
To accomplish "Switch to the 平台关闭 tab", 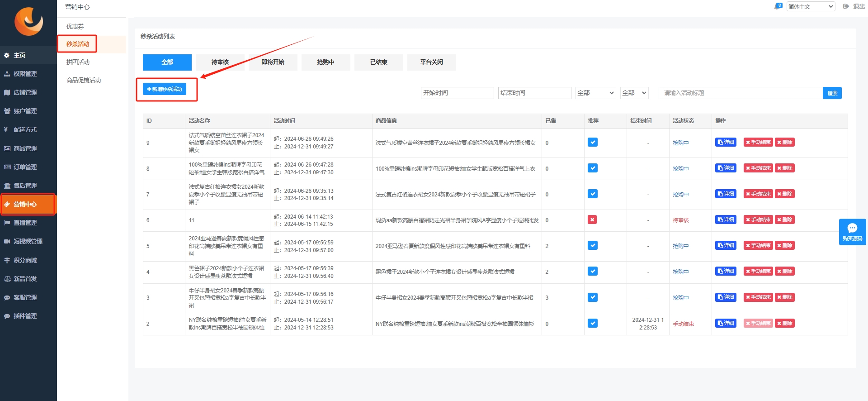I will pyautogui.click(x=432, y=62).
